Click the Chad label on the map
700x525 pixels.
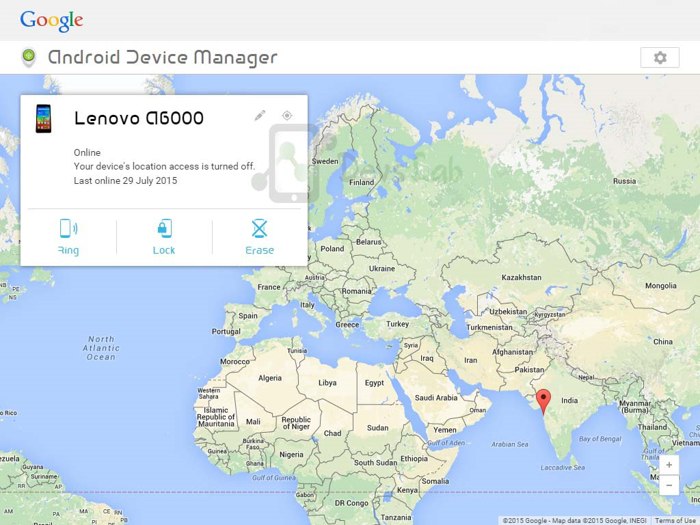coord(332,433)
